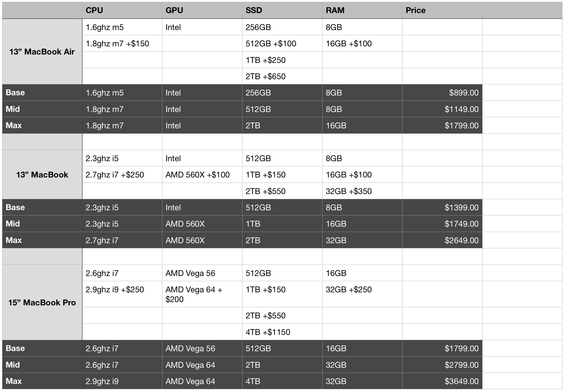This screenshot has height=392, width=565.
Task: Click the 1.8ghz m7 +$150 cell
Action: pos(122,44)
